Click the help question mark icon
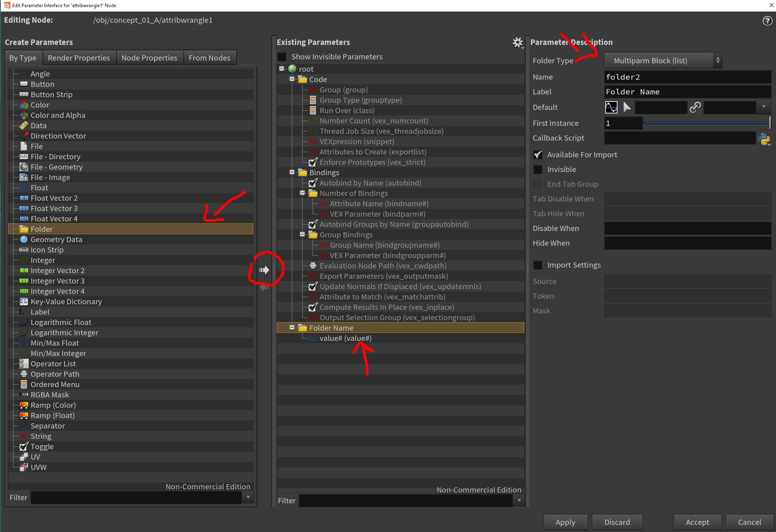 (x=767, y=21)
